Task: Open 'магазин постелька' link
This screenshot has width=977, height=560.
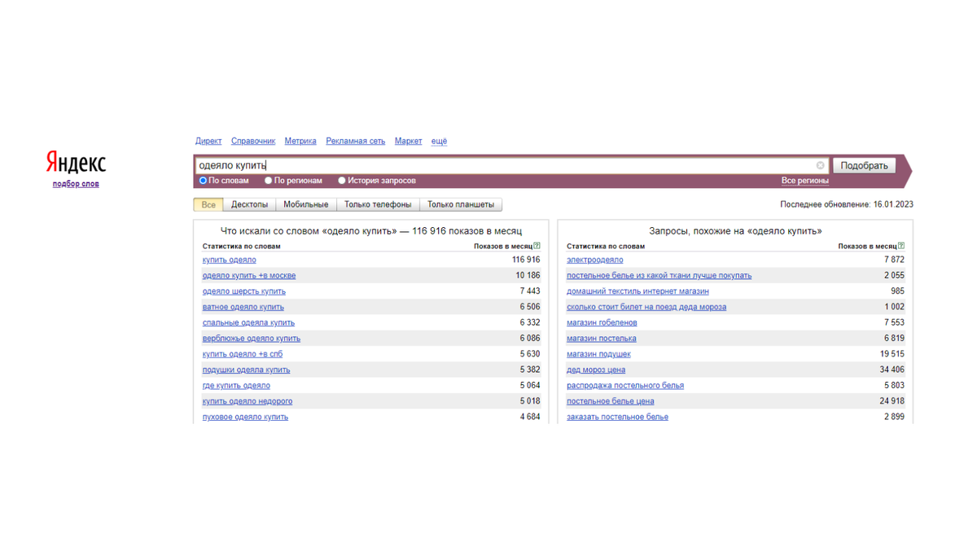Action: [602, 338]
